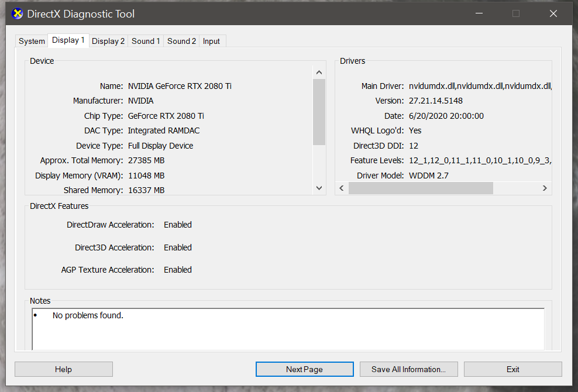Minimize the DirectX Diagnostic Tool window

click(x=479, y=13)
